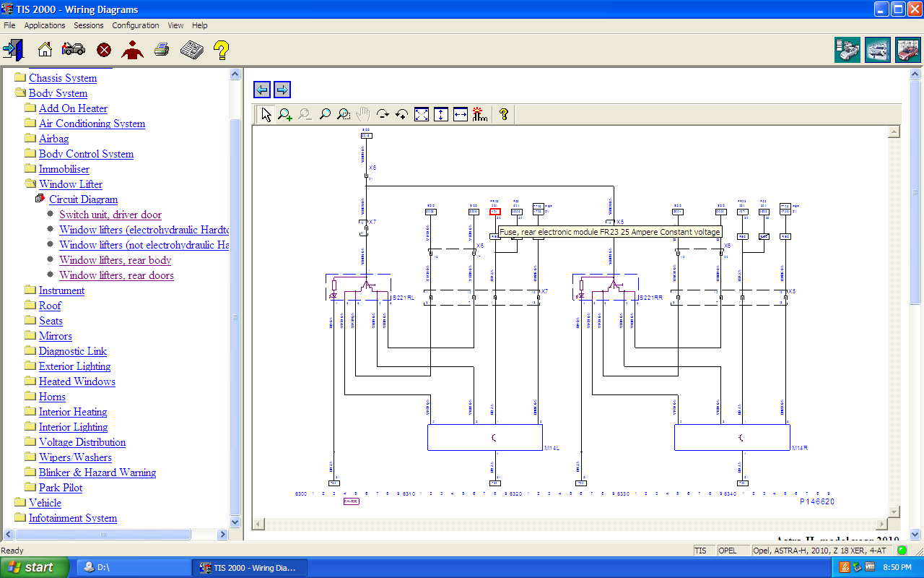Rotate the diagram clockwise
Image resolution: width=924 pixels, height=578 pixels.
click(x=383, y=114)
